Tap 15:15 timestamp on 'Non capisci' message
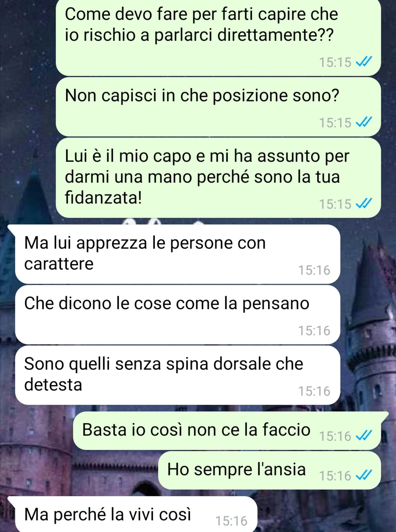396x532 pixels. (x=335, y=122)
